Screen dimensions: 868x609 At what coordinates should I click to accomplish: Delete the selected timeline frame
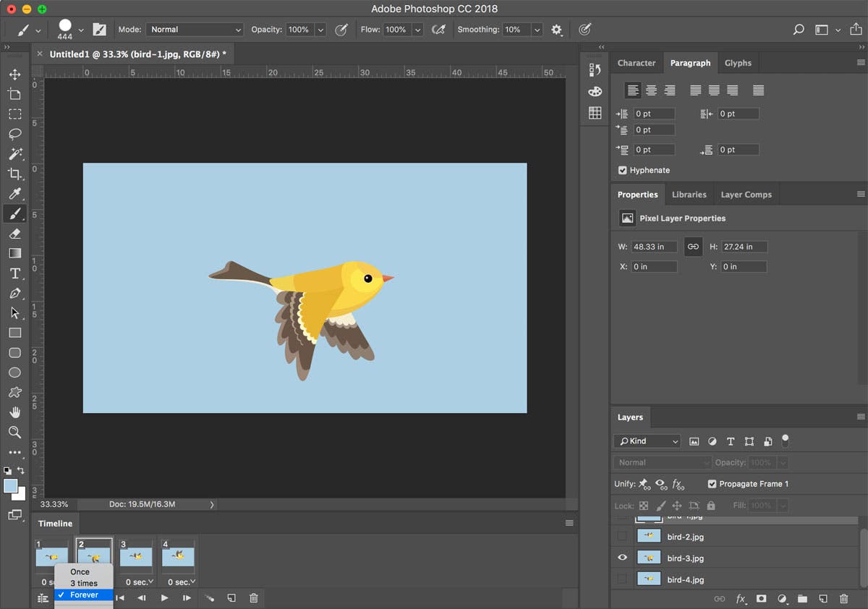tap(254, 598)
